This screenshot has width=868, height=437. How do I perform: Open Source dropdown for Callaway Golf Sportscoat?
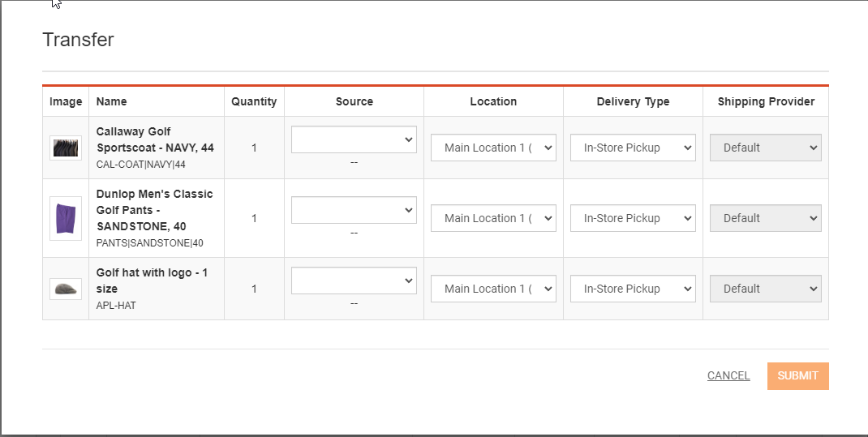click(x=354, y=139)
